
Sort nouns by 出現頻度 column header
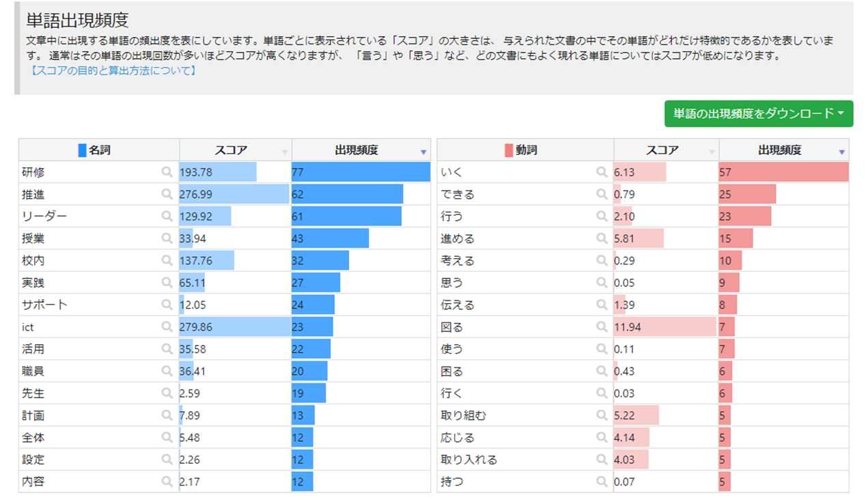click(x=356, y=150)
